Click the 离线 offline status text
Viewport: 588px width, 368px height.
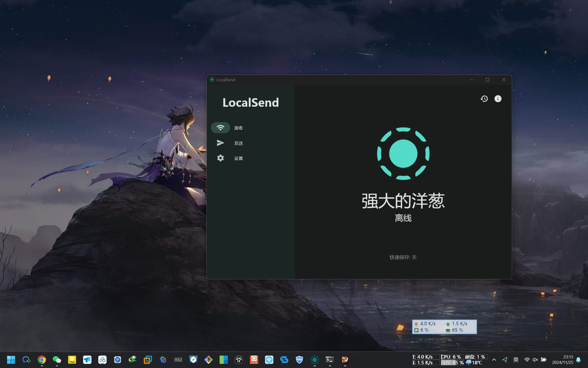403,218
